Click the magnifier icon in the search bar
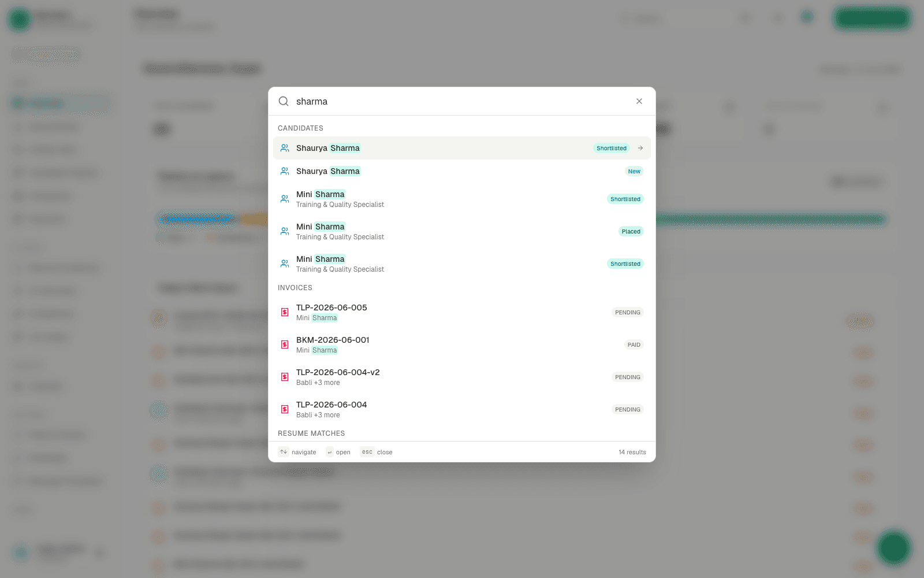 tap(284, 101)
